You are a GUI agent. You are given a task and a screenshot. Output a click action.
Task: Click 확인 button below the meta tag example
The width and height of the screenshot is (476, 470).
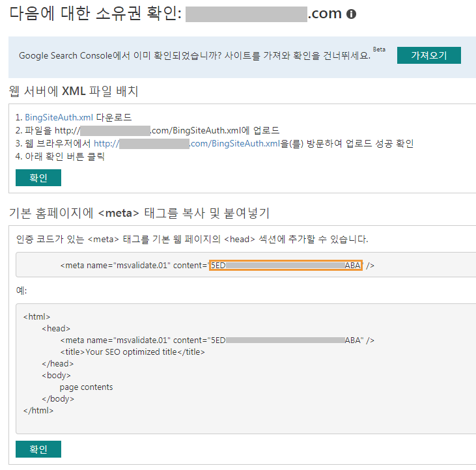[38, 449]
